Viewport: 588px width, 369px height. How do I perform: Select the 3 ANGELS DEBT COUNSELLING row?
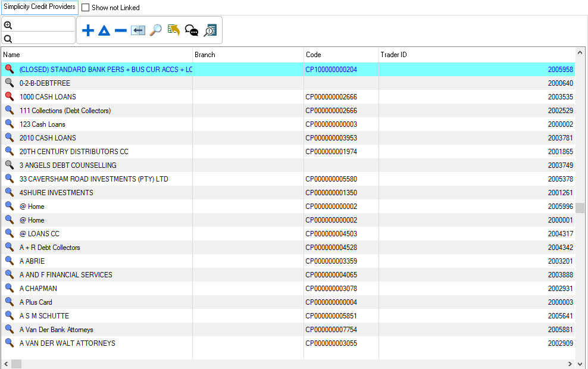(x=68, y=165)
